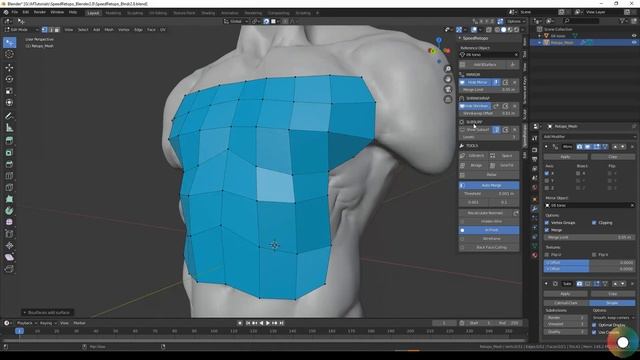This screenshot has height=360, width=640.
Task: Select the Scale tool
Action: point(9,91)
